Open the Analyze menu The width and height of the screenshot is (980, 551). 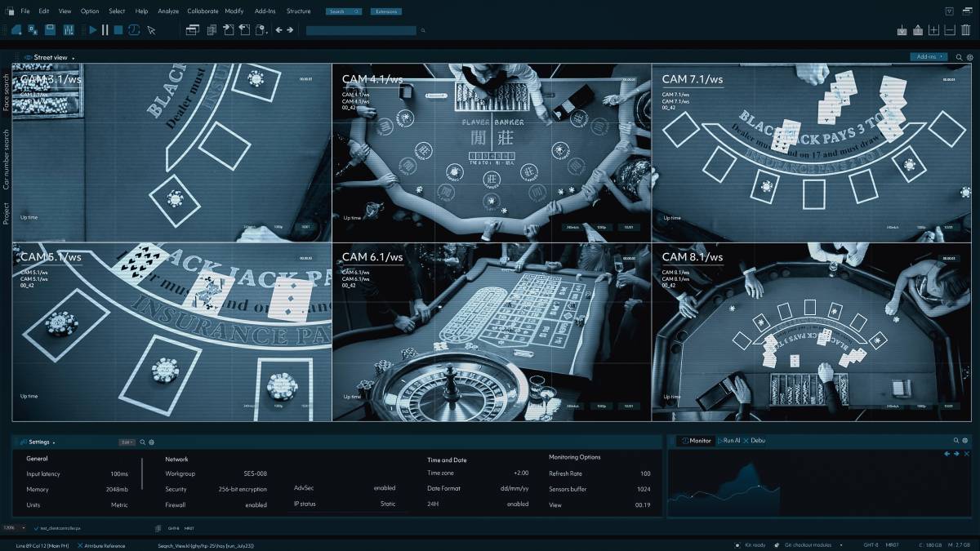tap(167, 11)
